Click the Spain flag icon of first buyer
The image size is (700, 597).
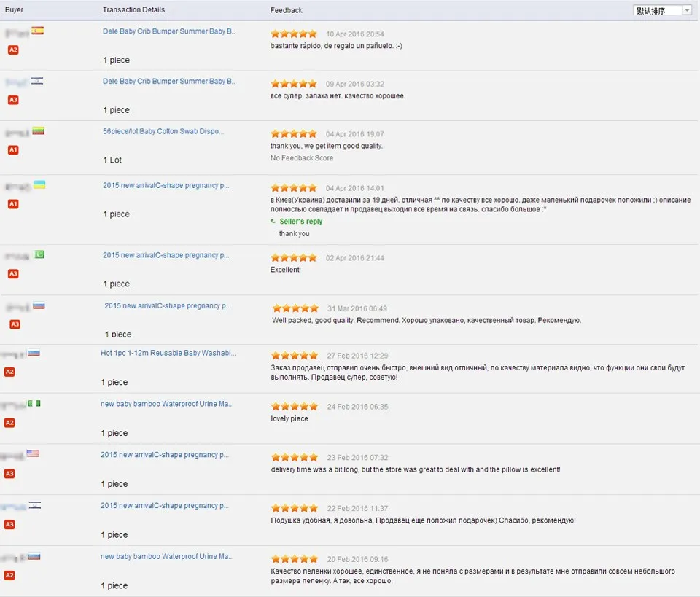[x=37, y=31]
